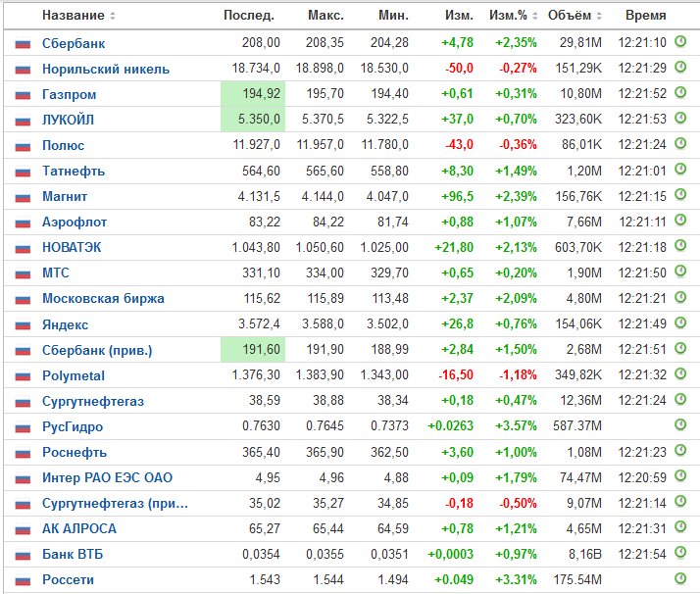Click the Магнит percent change +2,39%

point(516,196)
